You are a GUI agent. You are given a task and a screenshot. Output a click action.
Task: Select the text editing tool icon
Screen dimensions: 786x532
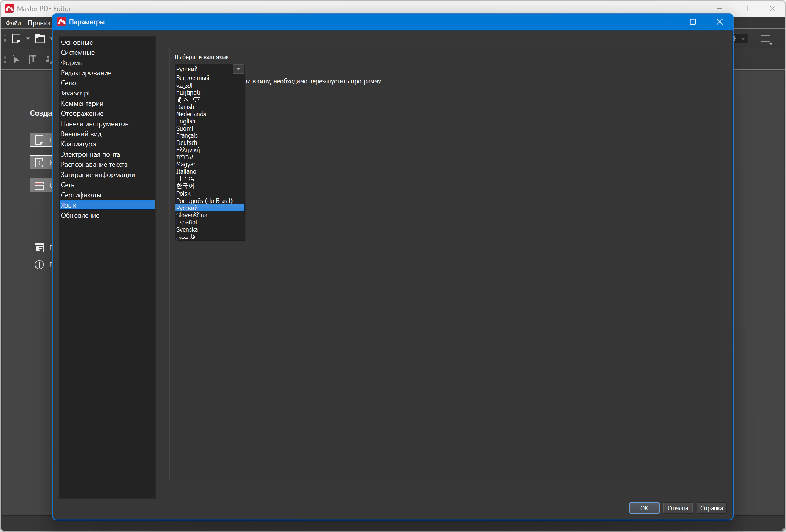coord(33,59)
